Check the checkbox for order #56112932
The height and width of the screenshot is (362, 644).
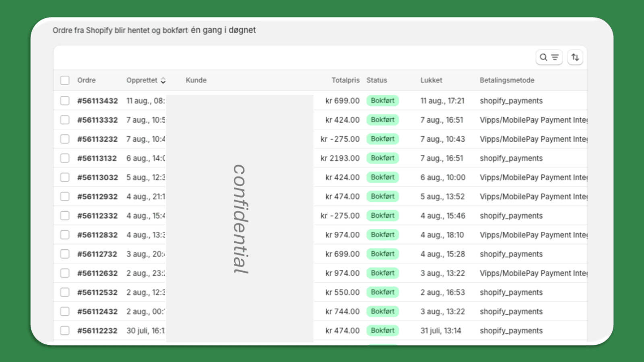click(x=65, y=196)
